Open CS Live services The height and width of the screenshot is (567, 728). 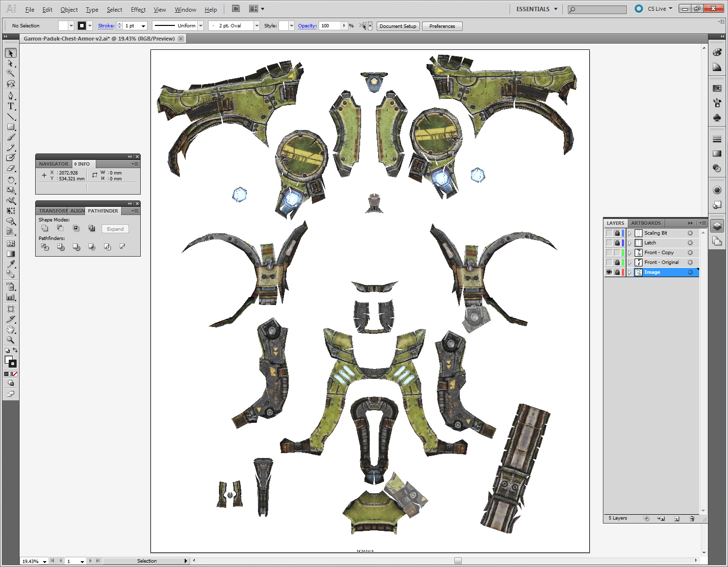click(x=654, y=9)
